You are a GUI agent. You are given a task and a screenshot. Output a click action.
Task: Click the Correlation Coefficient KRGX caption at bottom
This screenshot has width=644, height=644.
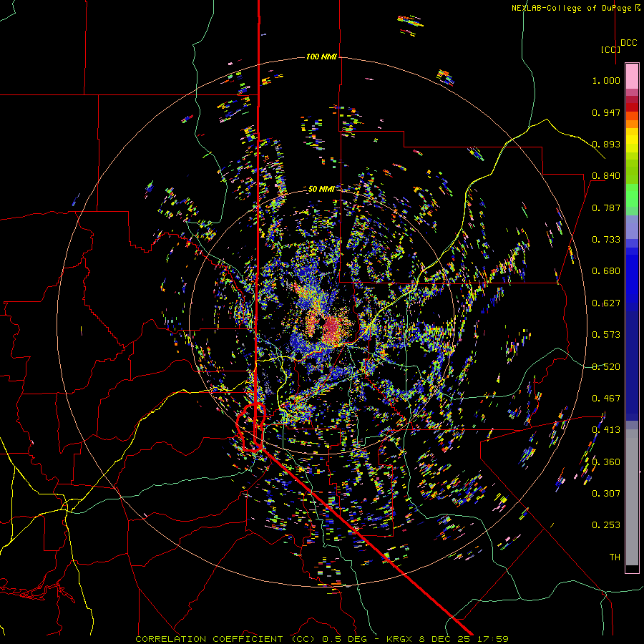point(322,639)
